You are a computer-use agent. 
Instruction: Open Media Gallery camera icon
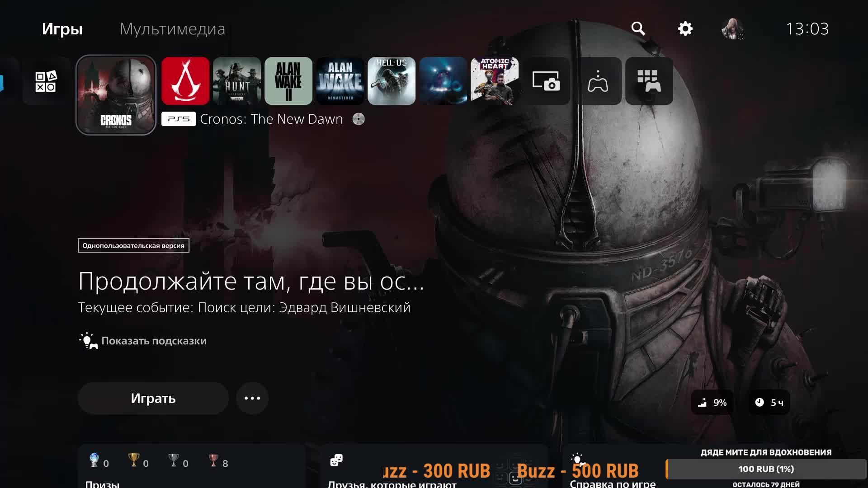pos(546,81)
